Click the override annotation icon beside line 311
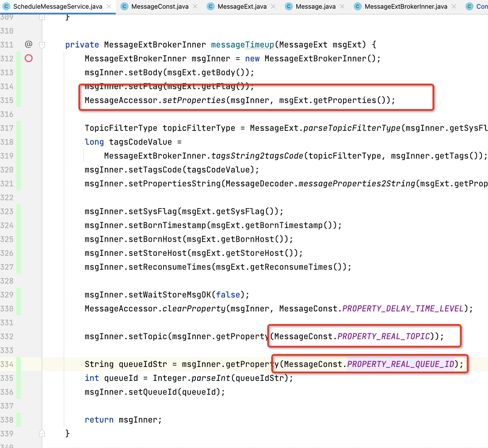 click(x=28, y=44)
